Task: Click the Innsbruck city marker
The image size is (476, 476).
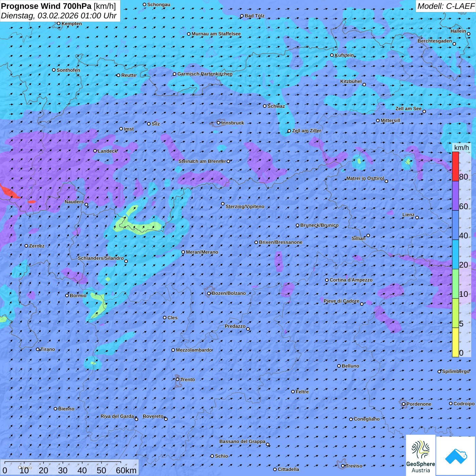Action: (x=219, y=123)
